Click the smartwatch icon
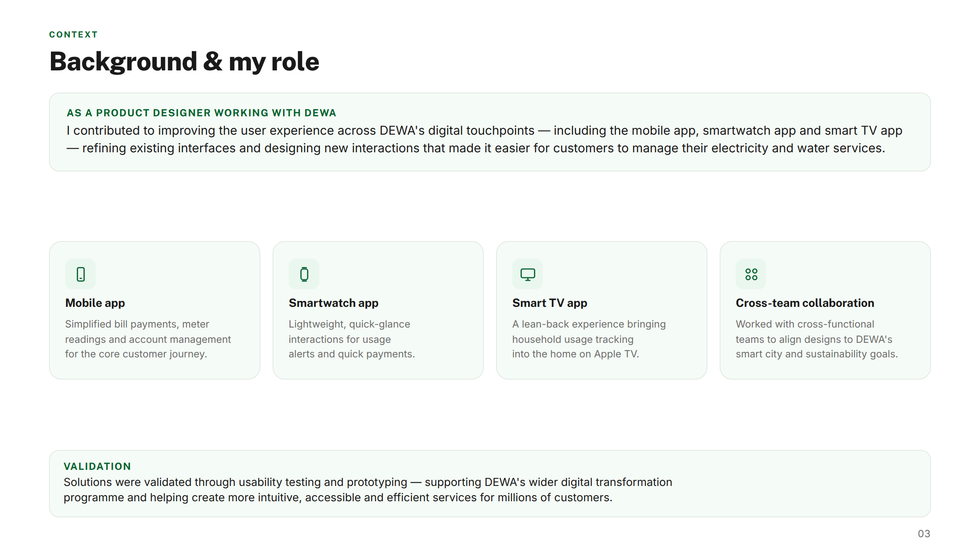 [x=304, y=274]
